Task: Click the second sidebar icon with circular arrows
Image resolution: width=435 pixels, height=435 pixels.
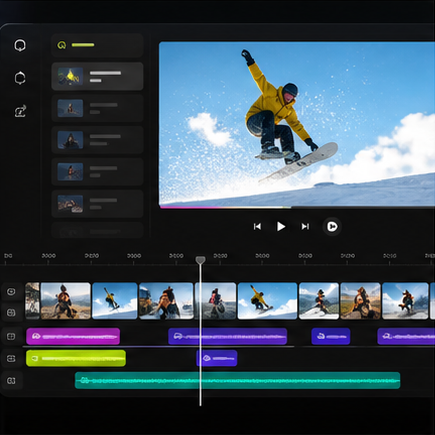Action: [x=20, y=78]
